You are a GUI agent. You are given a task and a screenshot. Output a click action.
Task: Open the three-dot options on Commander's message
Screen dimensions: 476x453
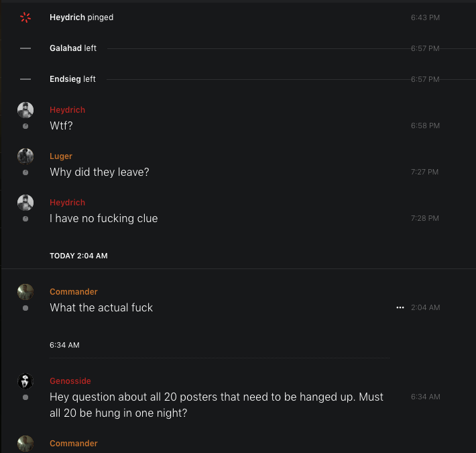[x=400, y=307]
